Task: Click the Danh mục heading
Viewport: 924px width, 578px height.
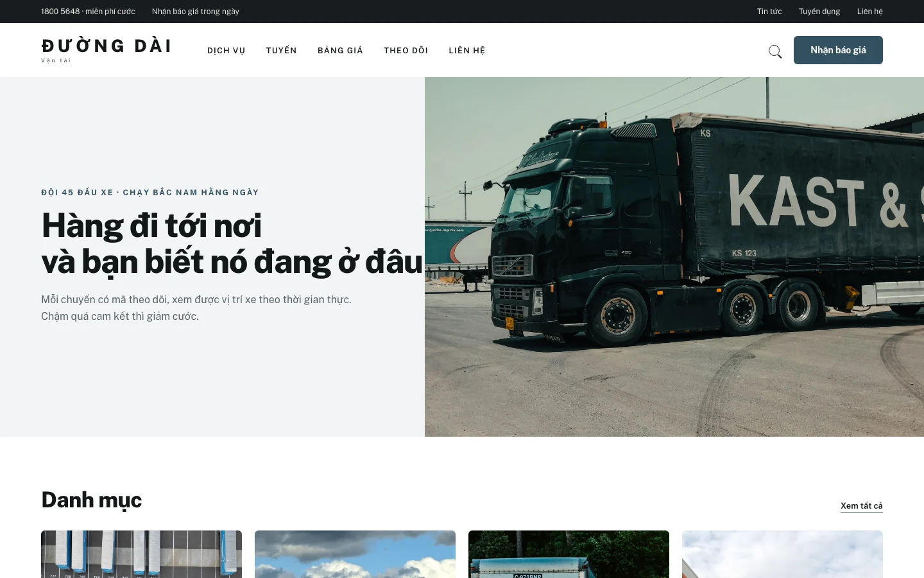Action: coord(92,500)
